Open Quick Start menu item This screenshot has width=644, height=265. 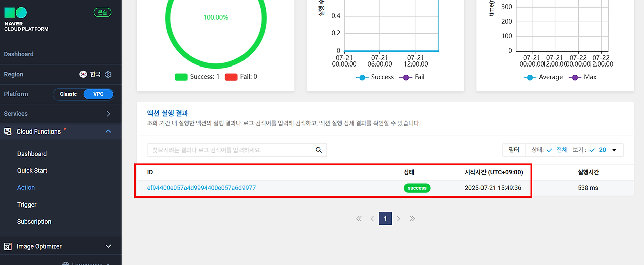pos(32,171)
